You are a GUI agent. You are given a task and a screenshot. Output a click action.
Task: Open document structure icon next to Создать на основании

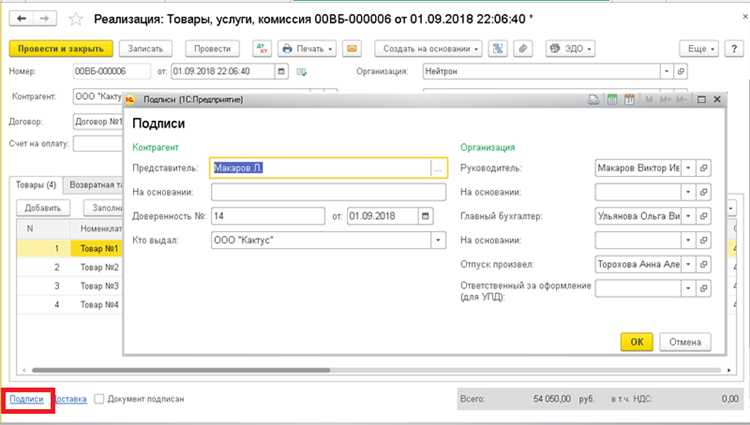point(498,49)
